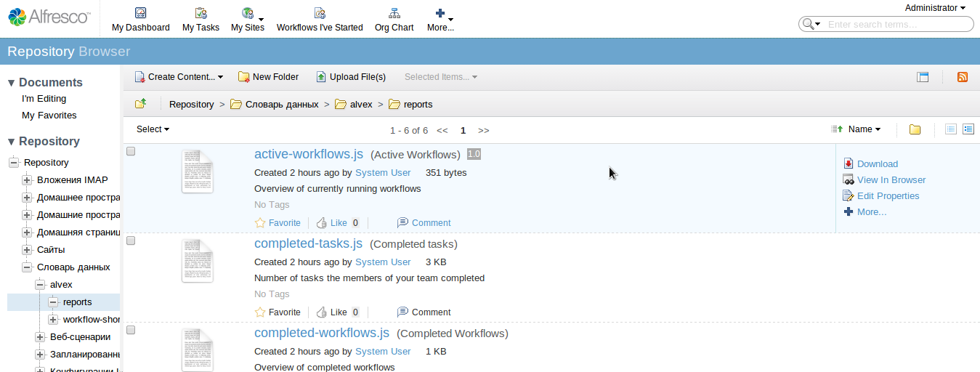Viewport: 980px width, 372px height.
Task: Check the active-workflows.js checkbox
Action: 131,151
